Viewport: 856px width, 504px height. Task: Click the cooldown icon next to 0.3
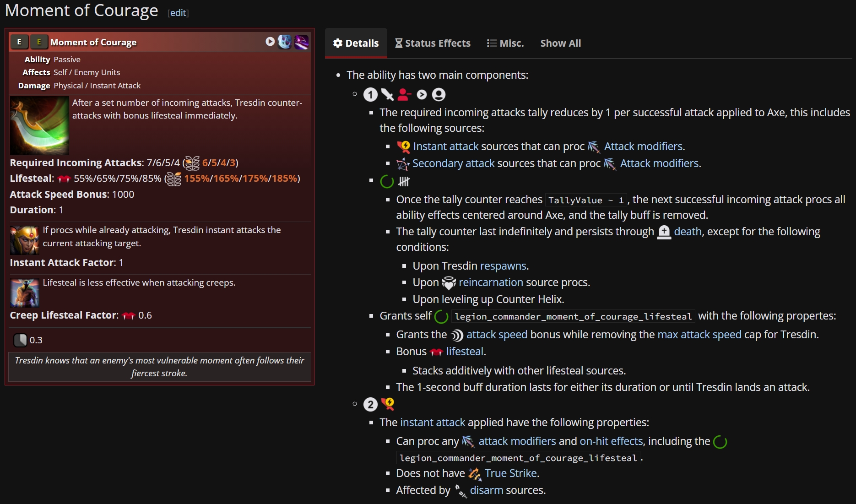tap(20, 340)
